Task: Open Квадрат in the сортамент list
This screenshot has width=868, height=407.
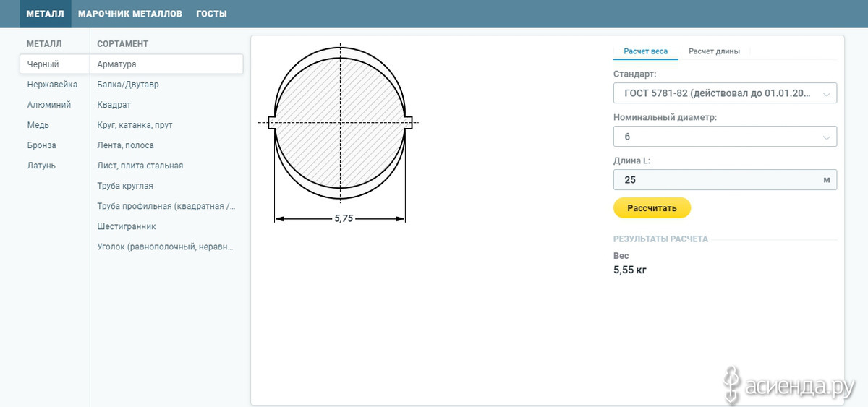Action: coord(114,105)
